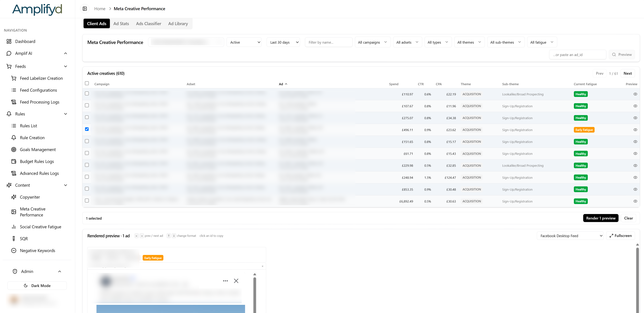Open Budget Rules Logs
This screenshot has width=644, height=313.
pyautogui.click(x=37, y=161)
